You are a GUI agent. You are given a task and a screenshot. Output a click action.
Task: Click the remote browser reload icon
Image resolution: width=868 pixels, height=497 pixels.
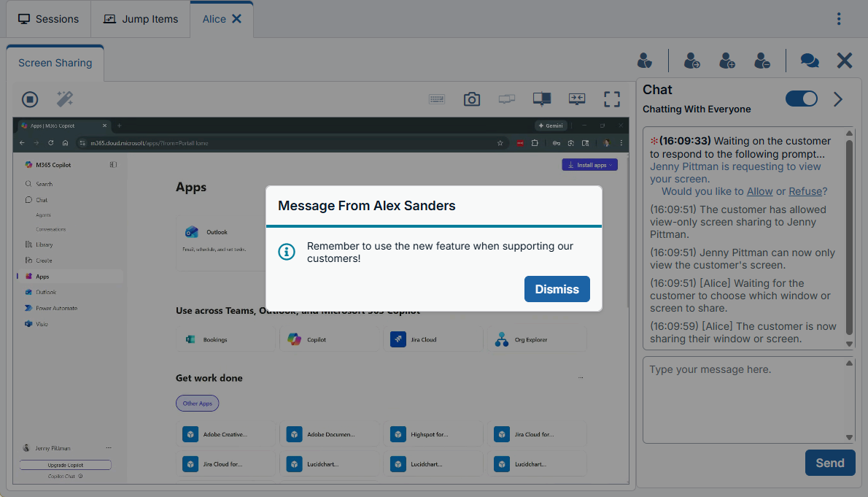[x=50, y=143]
